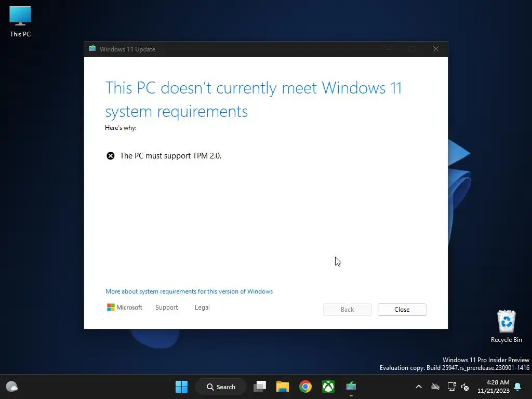Click the Windows 11 Update title bar icon
Screen dimensions: 532x399
[x=92, y=48]
